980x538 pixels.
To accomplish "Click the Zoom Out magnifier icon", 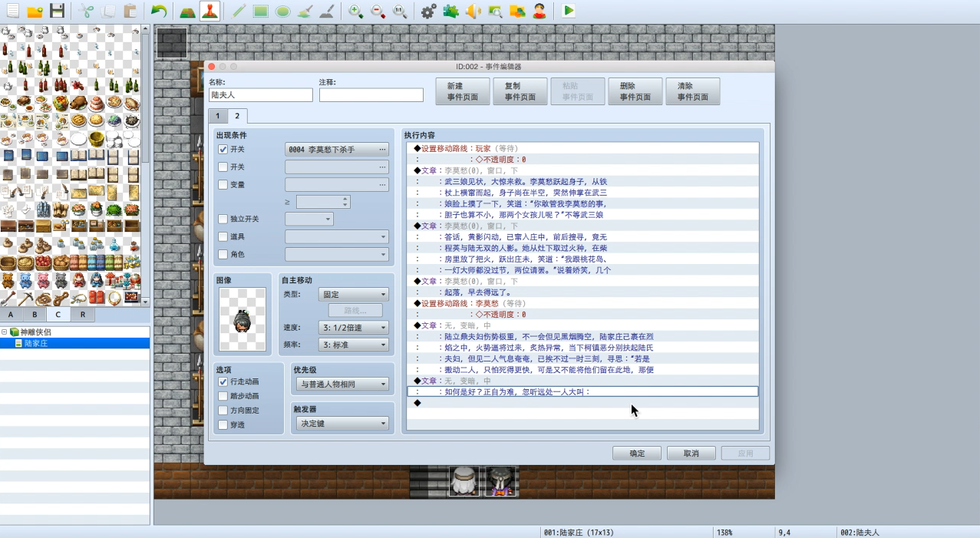I will 378,11.
